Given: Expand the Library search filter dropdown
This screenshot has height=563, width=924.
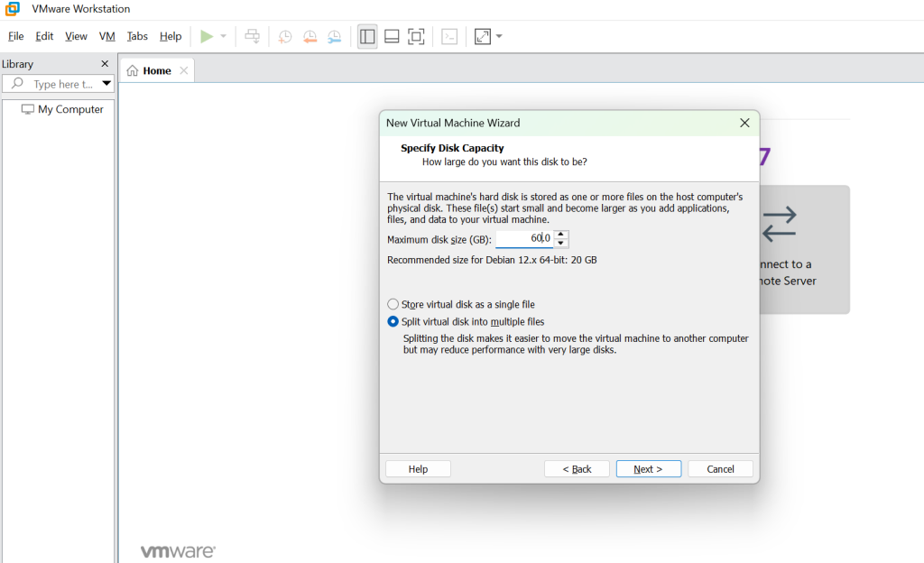Looking at the screenshot, I should tap(106, 84).
